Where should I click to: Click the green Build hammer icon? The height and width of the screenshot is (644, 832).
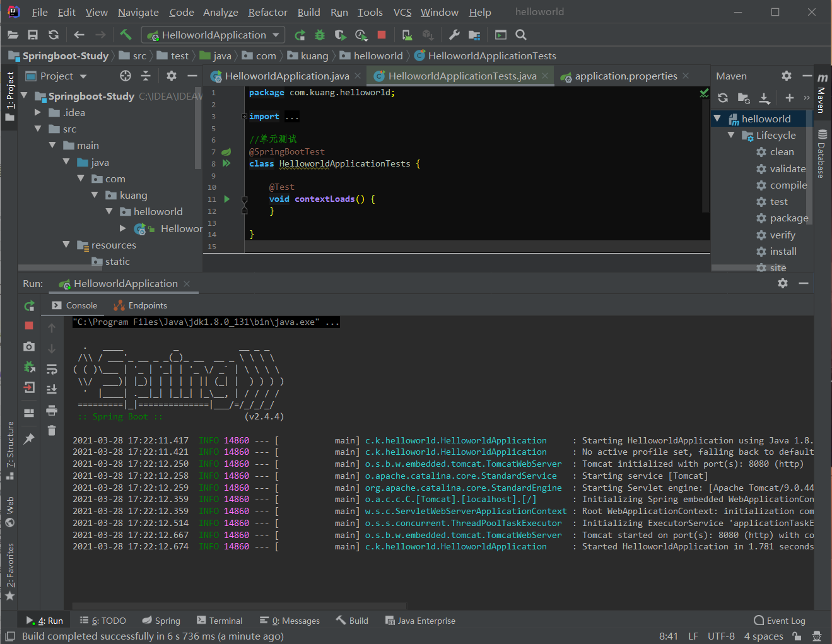click(x=126, y=35)
